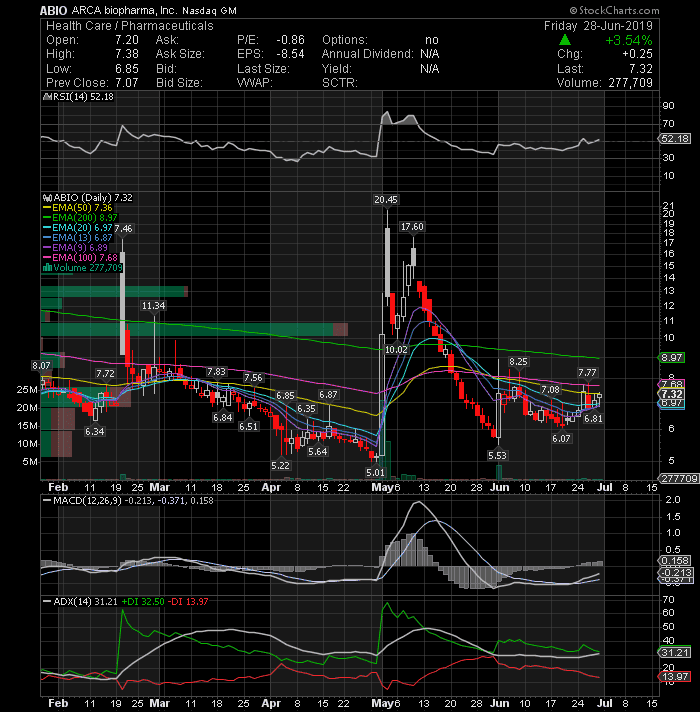Click the 5.53 low price label
Image resolution: width=700 pixels, height=712 pixels.
tap(497, 455)
